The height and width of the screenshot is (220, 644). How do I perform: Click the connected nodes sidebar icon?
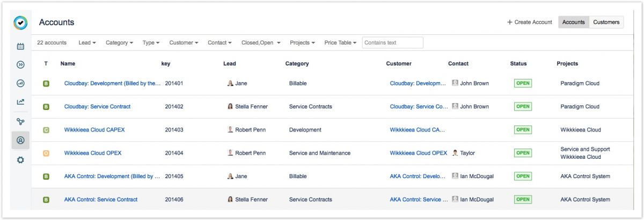point(20,121)
